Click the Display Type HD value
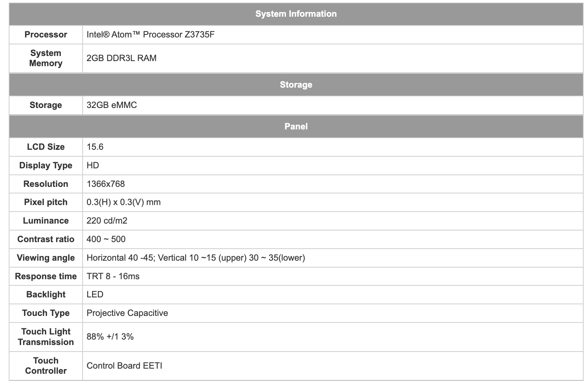The height and width of the screenshot is (381, 588). [x=93, y=165]
